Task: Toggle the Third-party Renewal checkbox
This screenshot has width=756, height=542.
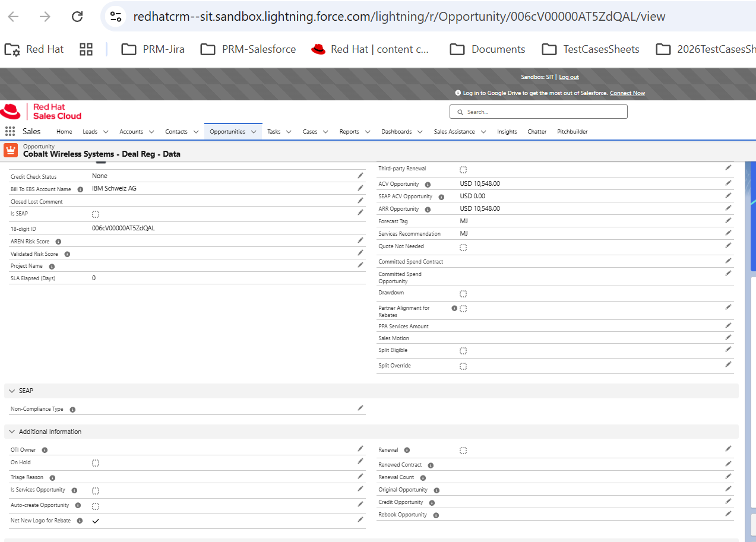Action: [463, 170]
